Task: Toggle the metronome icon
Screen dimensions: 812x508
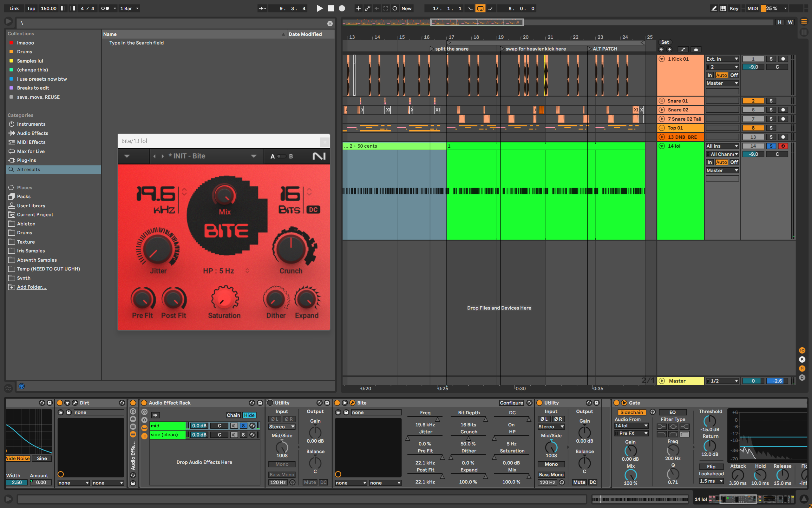Action: pos(105,8)
